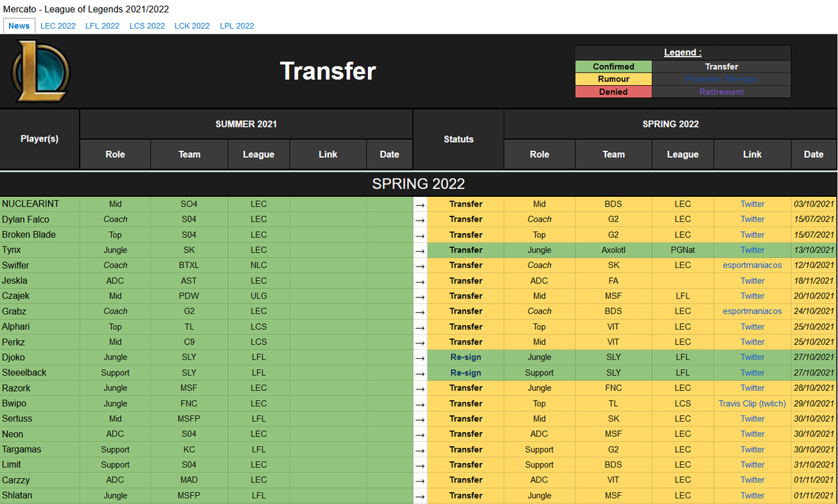Screen dimensions: 838x504
Task: Click the green Confirmed legend cell
Action: [x=613, y=66]
